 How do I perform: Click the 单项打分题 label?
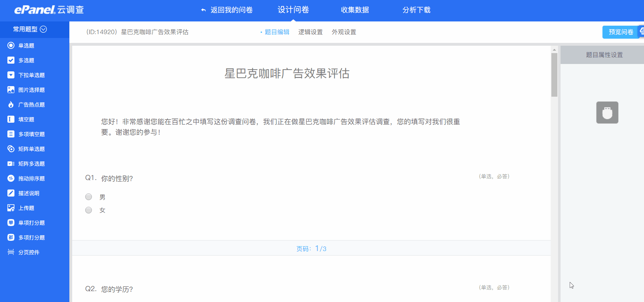(31, 223)
